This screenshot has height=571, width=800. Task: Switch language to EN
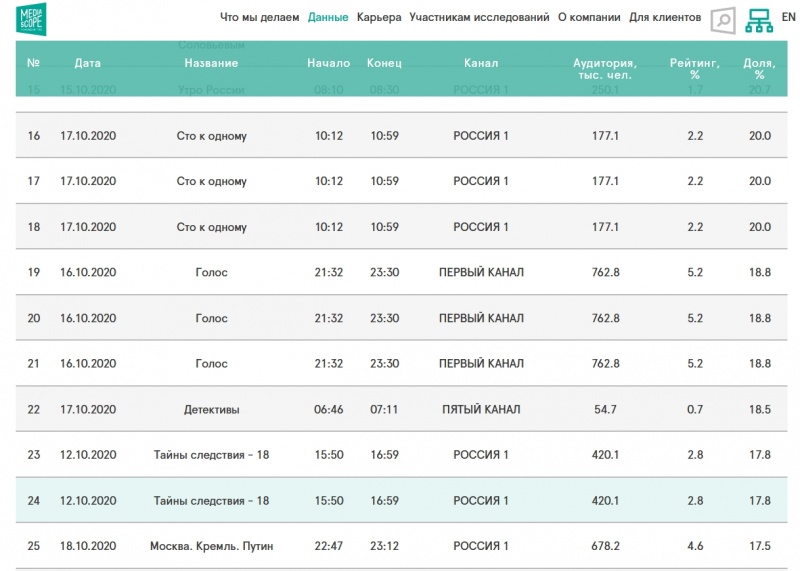(788, 17)
